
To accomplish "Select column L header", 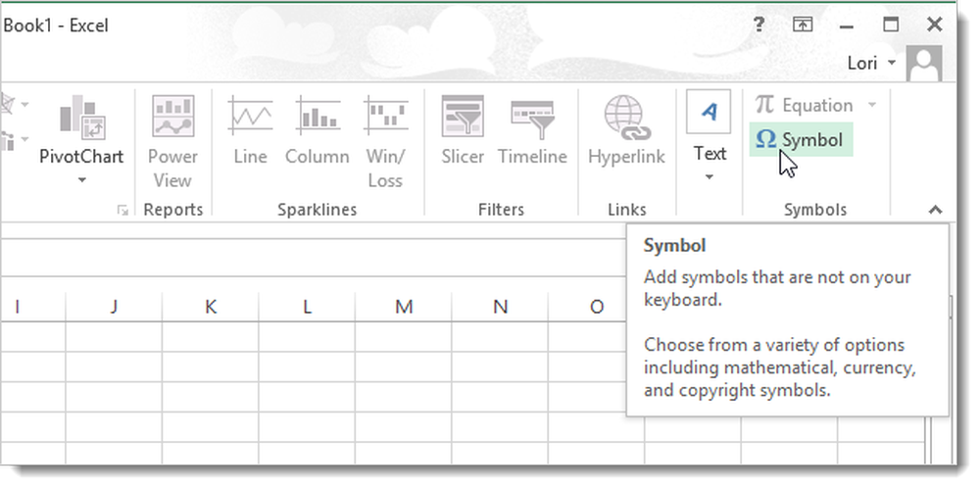I will (x=307, y=307).
